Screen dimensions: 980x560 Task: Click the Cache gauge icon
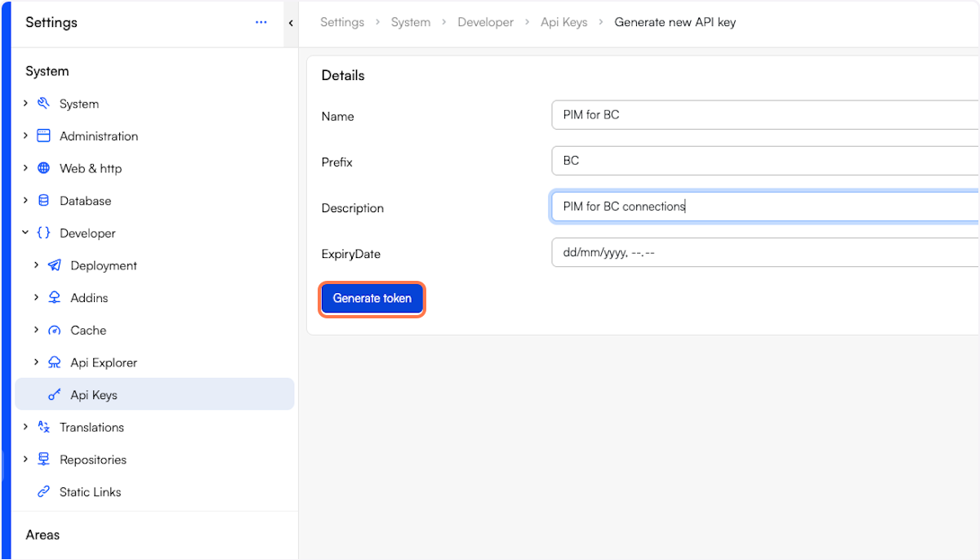click(55, 331)
